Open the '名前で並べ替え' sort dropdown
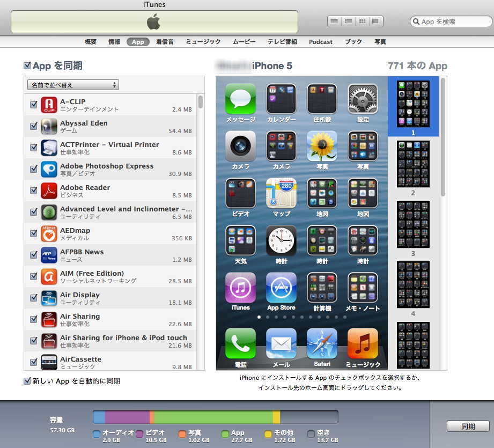 click(72, 85)
